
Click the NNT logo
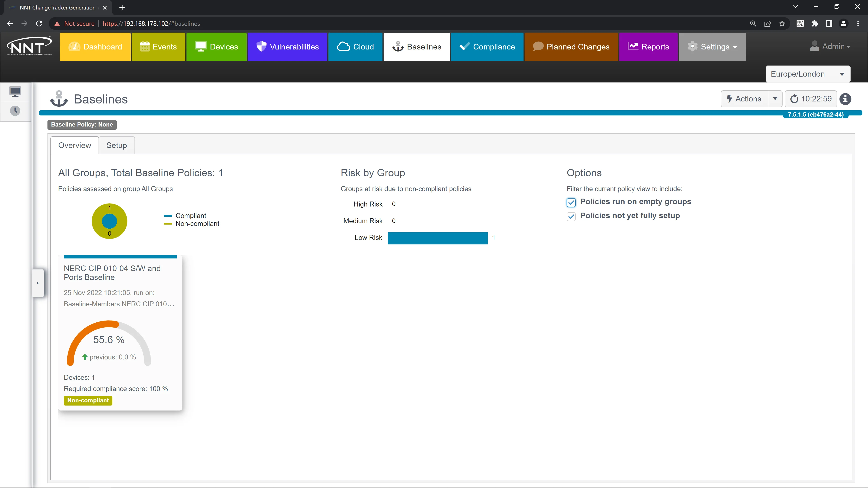[29, 46]
